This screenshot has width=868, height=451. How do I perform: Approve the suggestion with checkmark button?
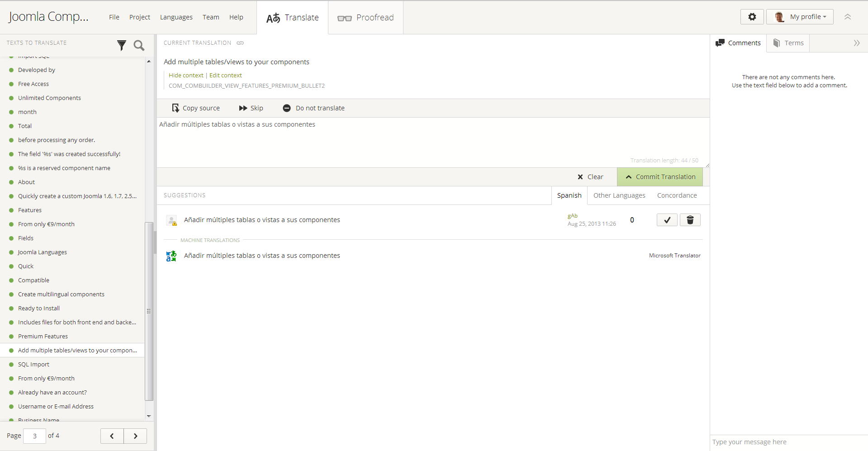(667, 220)
